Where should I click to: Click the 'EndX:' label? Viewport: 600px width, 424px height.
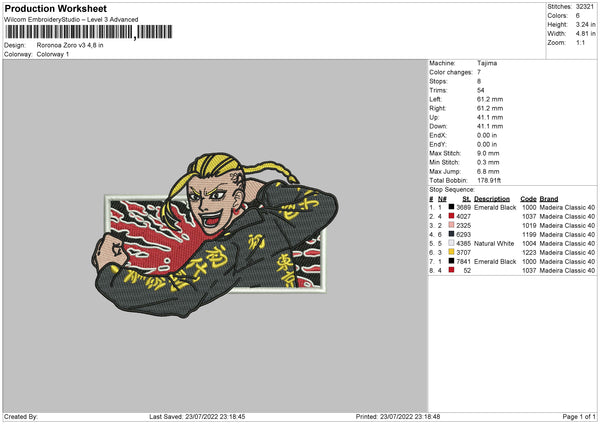[438, 135]
